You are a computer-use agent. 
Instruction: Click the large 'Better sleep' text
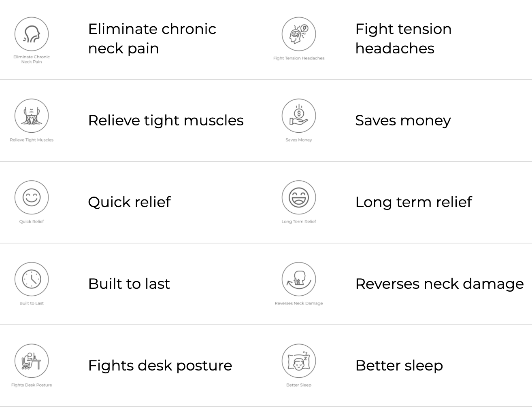(399, 365)
